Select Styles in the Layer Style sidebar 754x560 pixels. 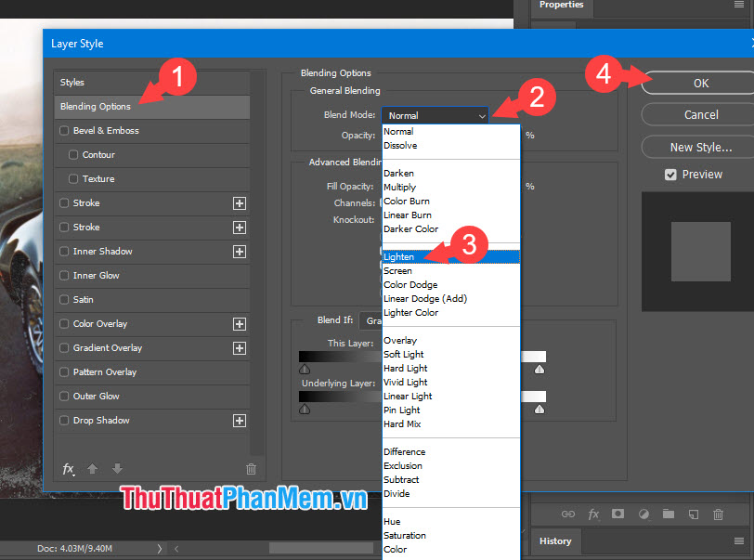coord(72,83)
